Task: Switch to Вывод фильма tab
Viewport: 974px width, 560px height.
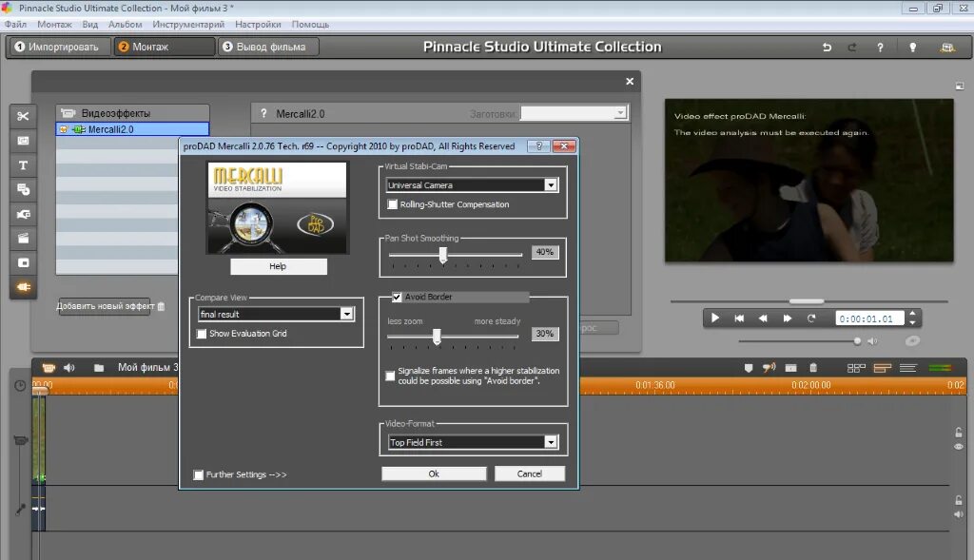Action: pyautogui.click(x=268, y=47)
